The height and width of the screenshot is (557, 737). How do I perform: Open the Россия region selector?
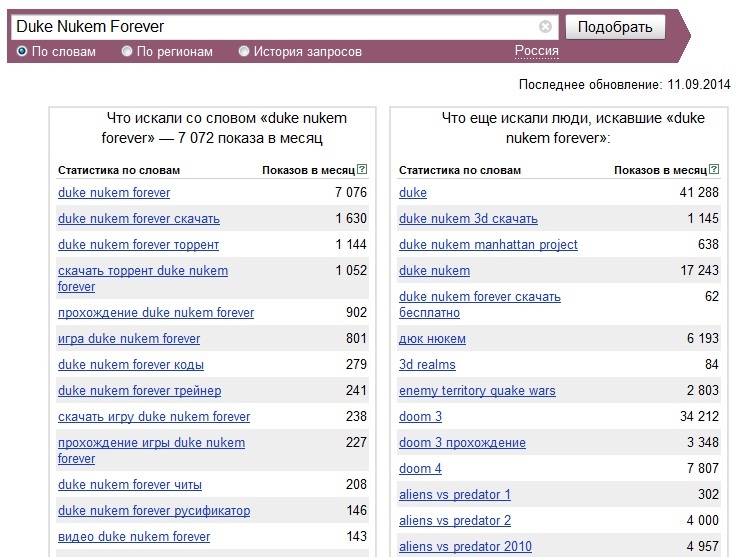tap(537, 51)
